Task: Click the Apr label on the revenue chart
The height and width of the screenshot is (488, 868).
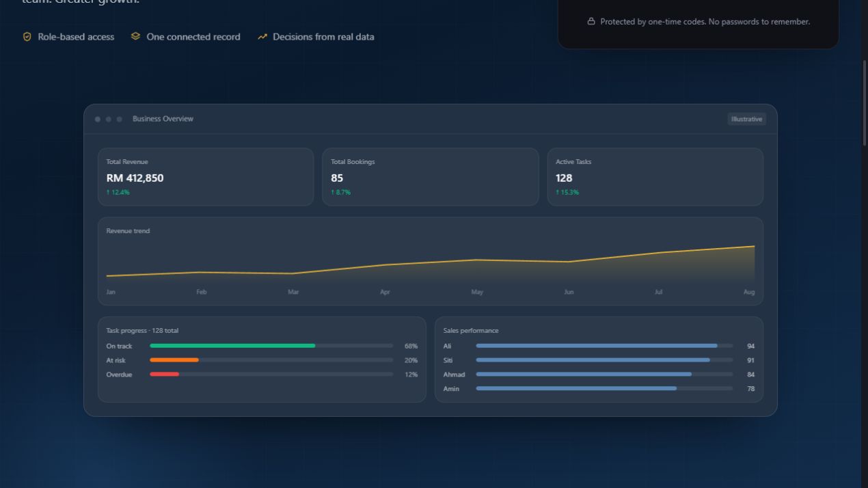Action: pos(385,292)
